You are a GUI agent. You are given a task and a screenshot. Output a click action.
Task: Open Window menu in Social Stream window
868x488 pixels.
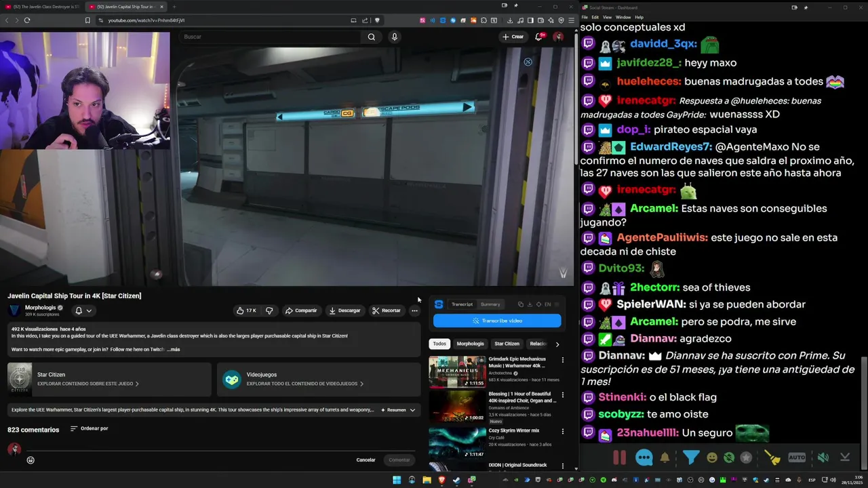[623, 17]
